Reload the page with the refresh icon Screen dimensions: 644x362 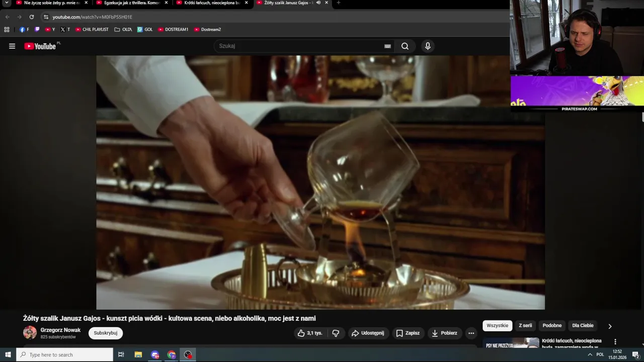pyautogui.click(x=31, y=17)
